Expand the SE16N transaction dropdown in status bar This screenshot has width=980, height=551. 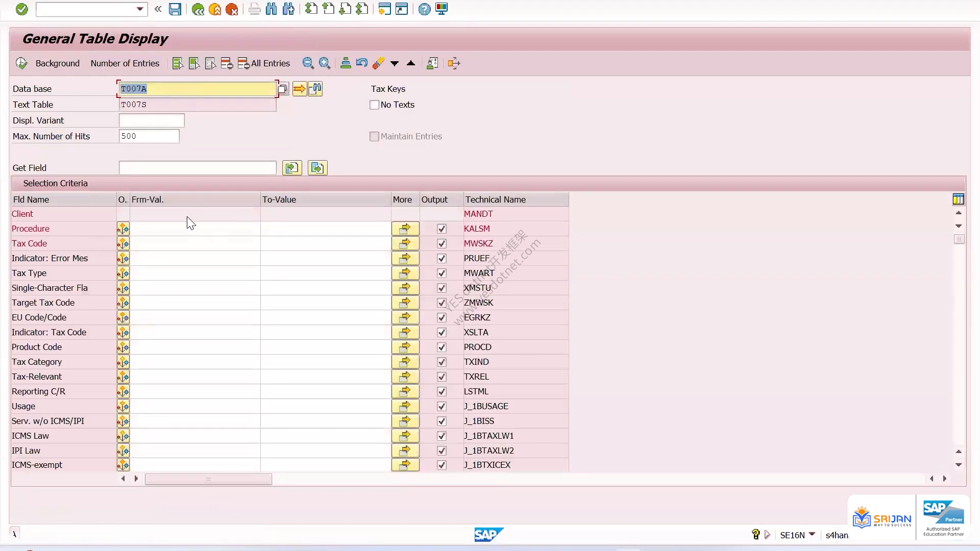(812, 534)
